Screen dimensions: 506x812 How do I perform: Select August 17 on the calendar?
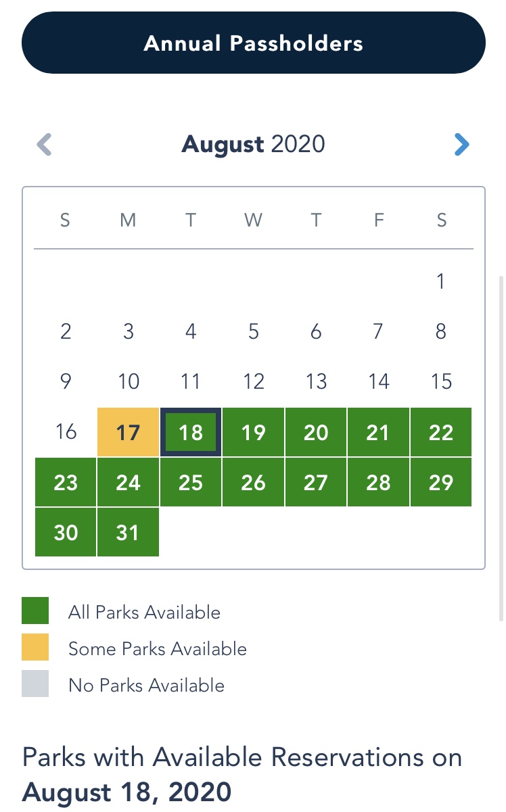(x=128, y=432)
